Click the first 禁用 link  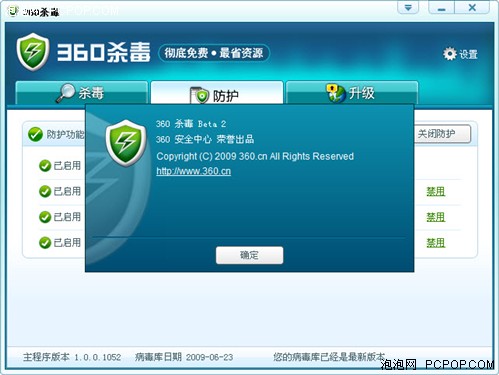[436, 191]
